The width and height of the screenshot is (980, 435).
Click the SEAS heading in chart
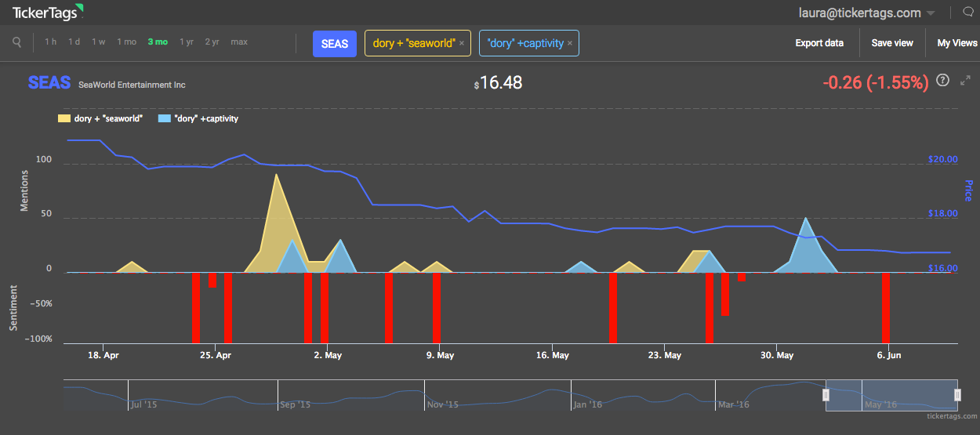(49, 83)
